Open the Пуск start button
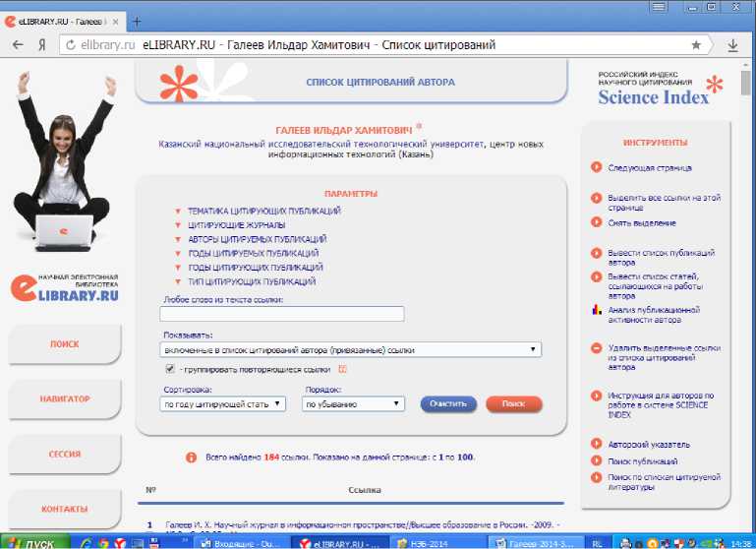 [34, 543]
